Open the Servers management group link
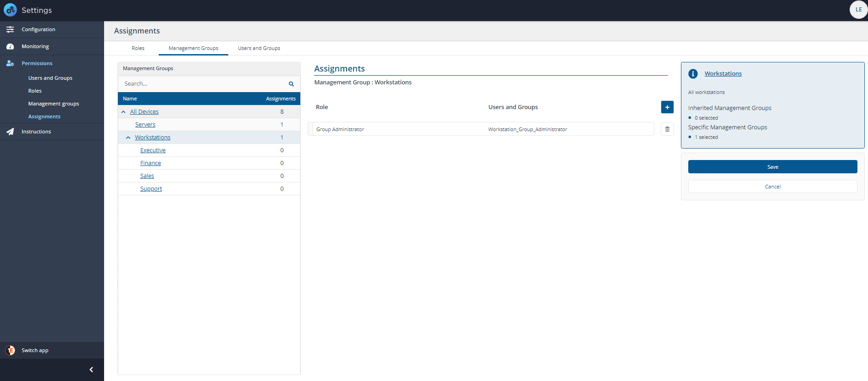 tap(145, 125)
